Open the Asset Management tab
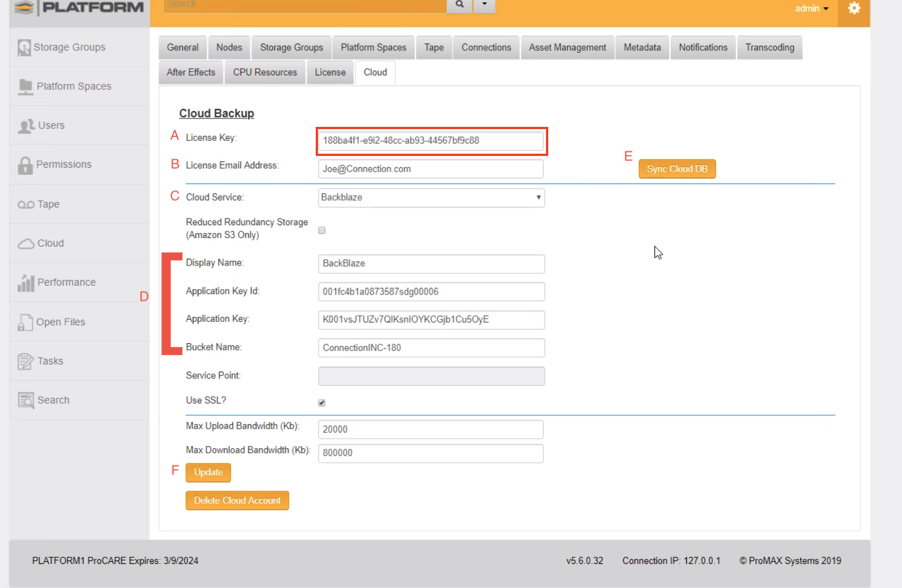902x588 pixels. [x=568, y=48]
